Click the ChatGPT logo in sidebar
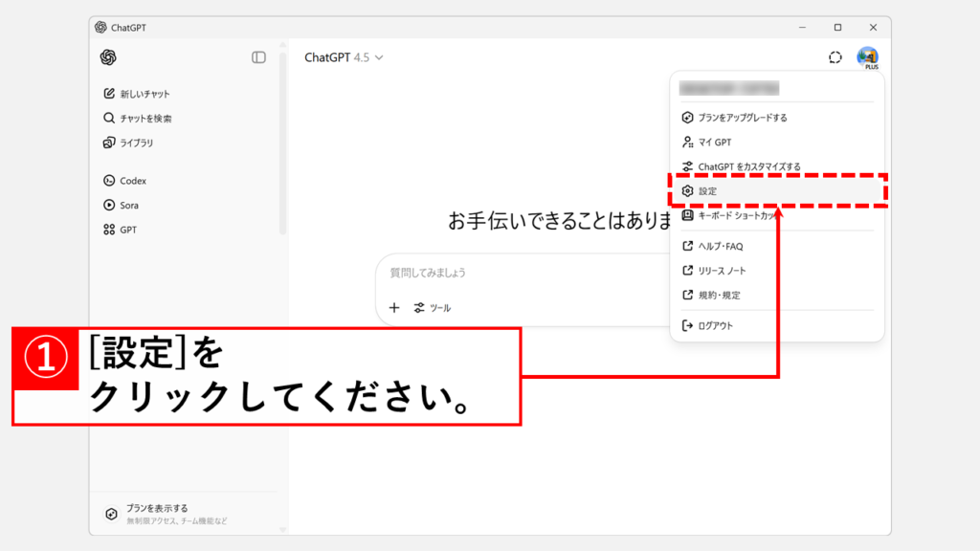 [108, 57]
